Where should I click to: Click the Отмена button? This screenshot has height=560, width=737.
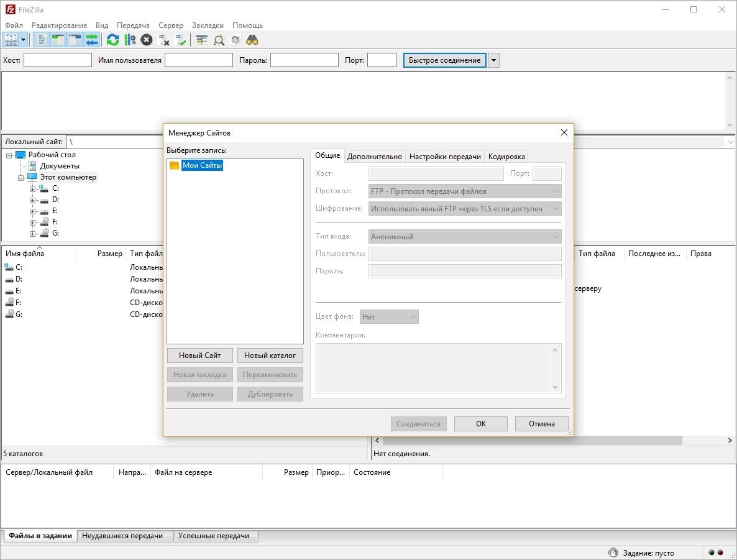(541, 424)
